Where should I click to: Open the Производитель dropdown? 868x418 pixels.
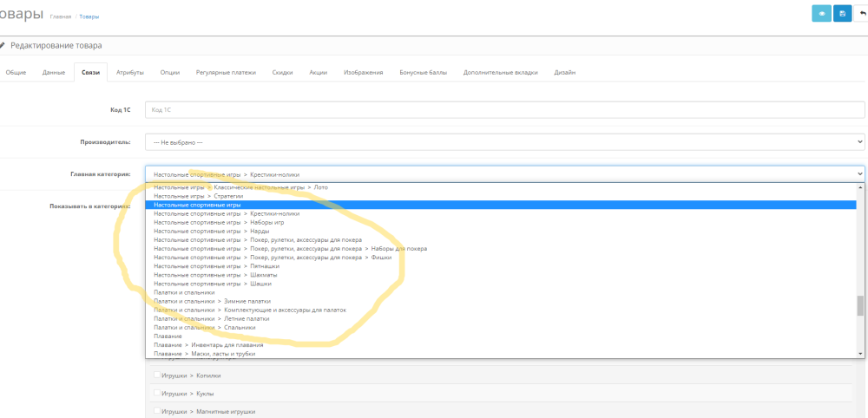[504, 141]
